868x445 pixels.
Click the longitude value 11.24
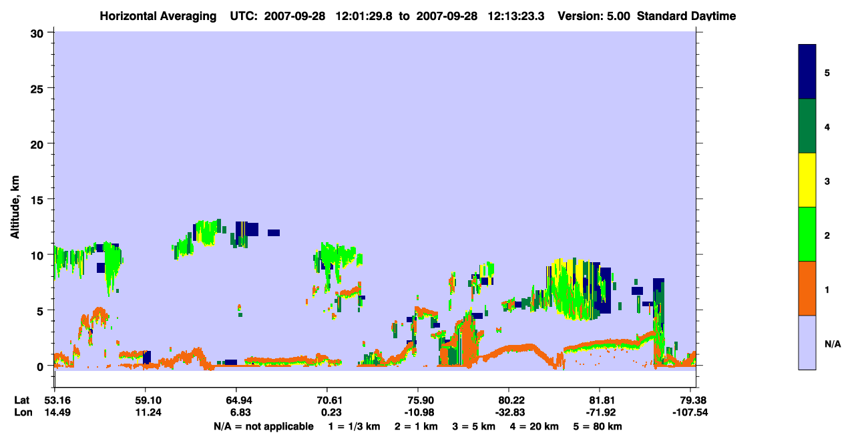click(146, 412)
